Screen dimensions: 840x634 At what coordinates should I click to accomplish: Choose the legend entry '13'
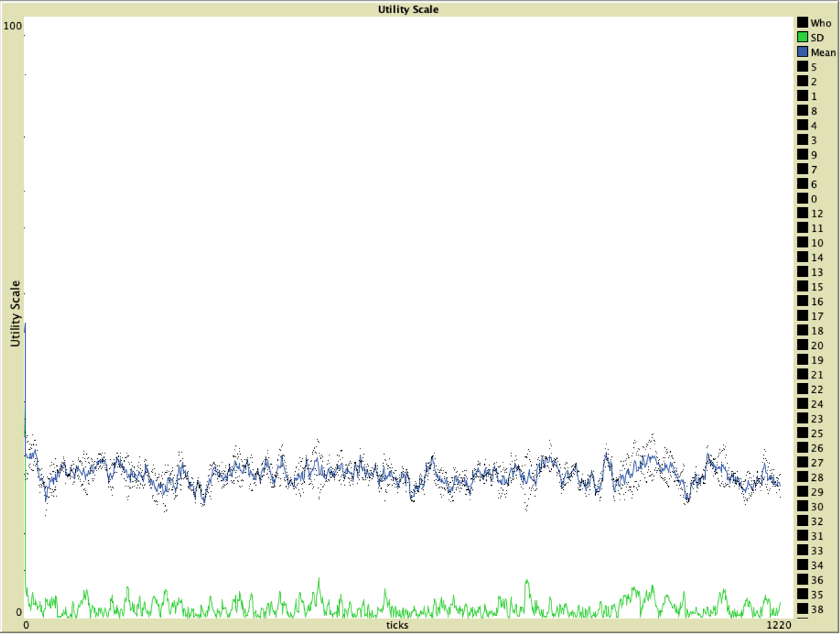point(810,272)
